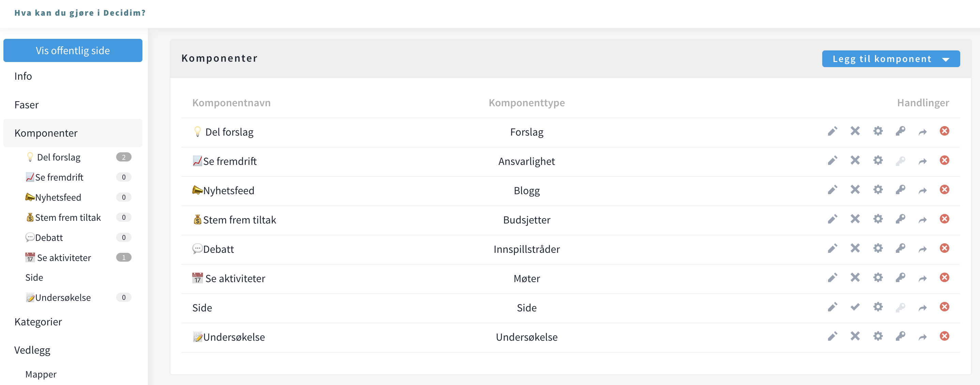Click the Mapper sidebar sub-item
The image size is (980, 385).
[41, 374]
